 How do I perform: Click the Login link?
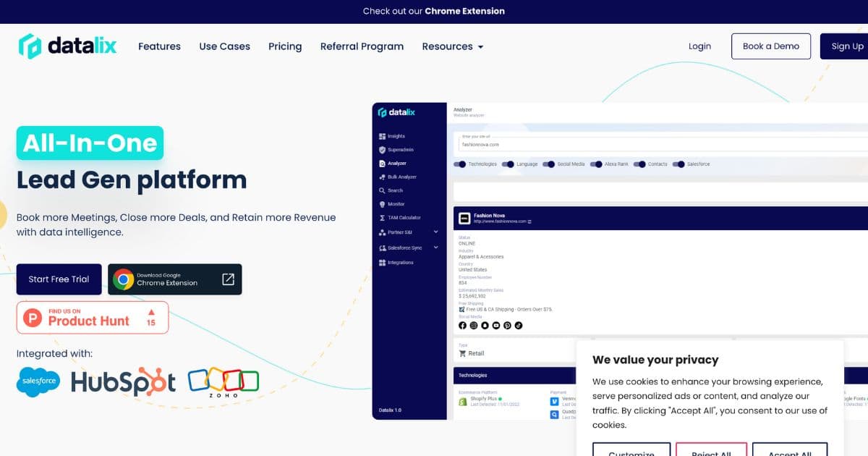(699, 46)
